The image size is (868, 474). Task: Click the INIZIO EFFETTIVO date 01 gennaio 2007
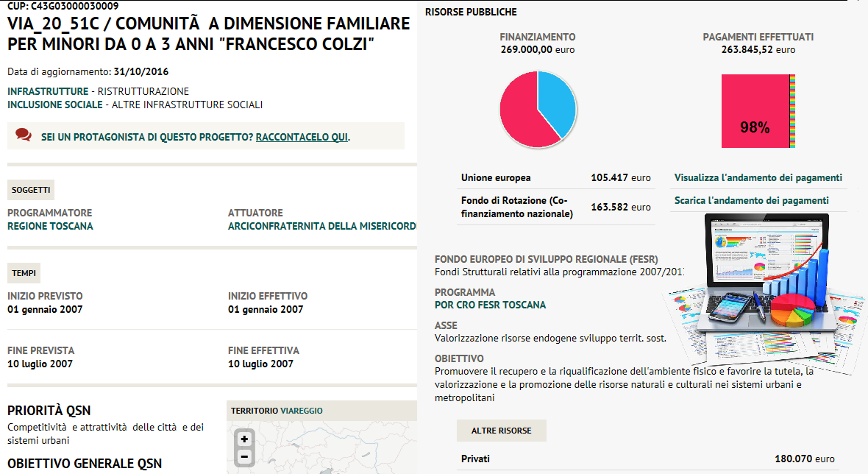tap(266, 309)
